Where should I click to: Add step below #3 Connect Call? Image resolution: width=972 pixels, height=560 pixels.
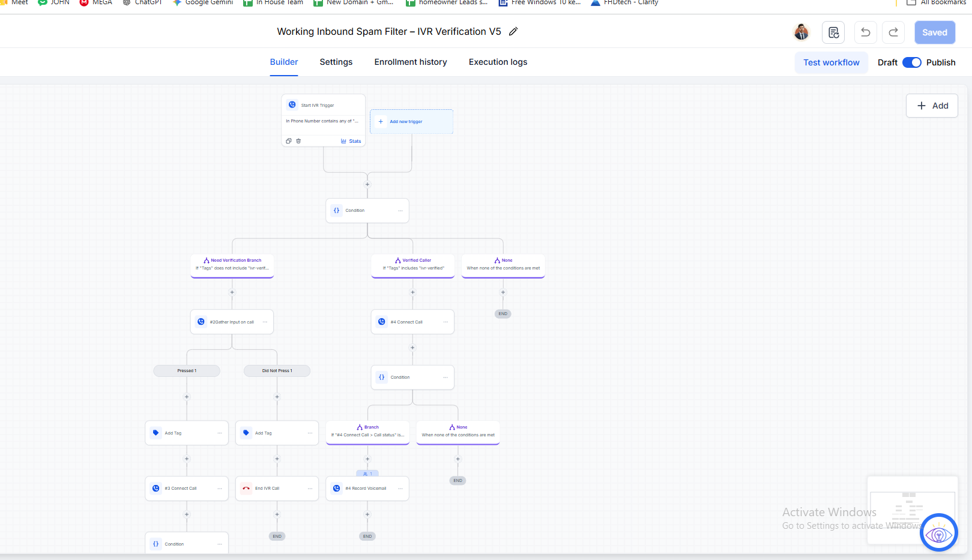point(187,514)
